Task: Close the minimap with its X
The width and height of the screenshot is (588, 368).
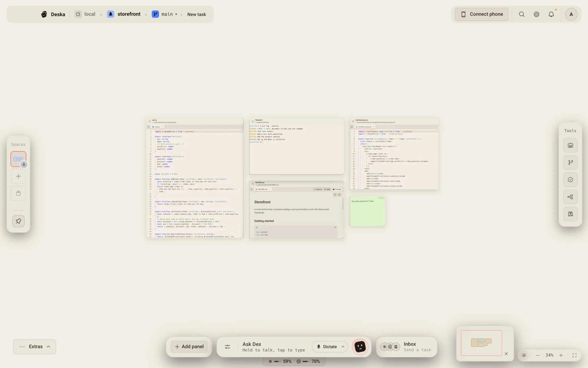Action: 506,354
